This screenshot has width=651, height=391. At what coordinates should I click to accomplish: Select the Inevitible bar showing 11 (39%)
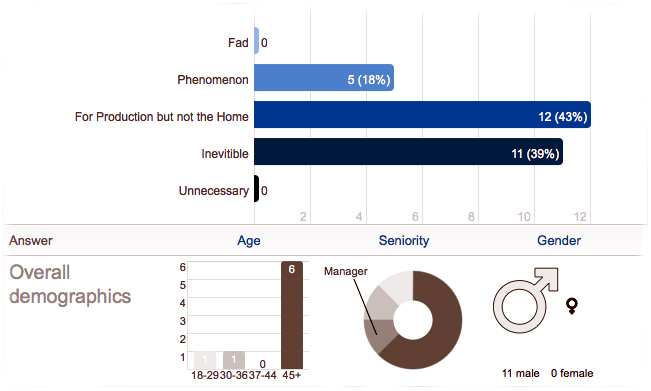pyautogui.click(x=409, y=152)
